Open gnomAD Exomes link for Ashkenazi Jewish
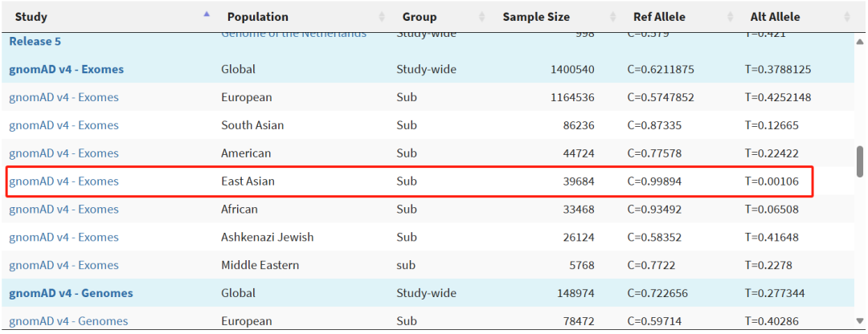Viewport: 868px width, 334px height. [x=63, y=238]
